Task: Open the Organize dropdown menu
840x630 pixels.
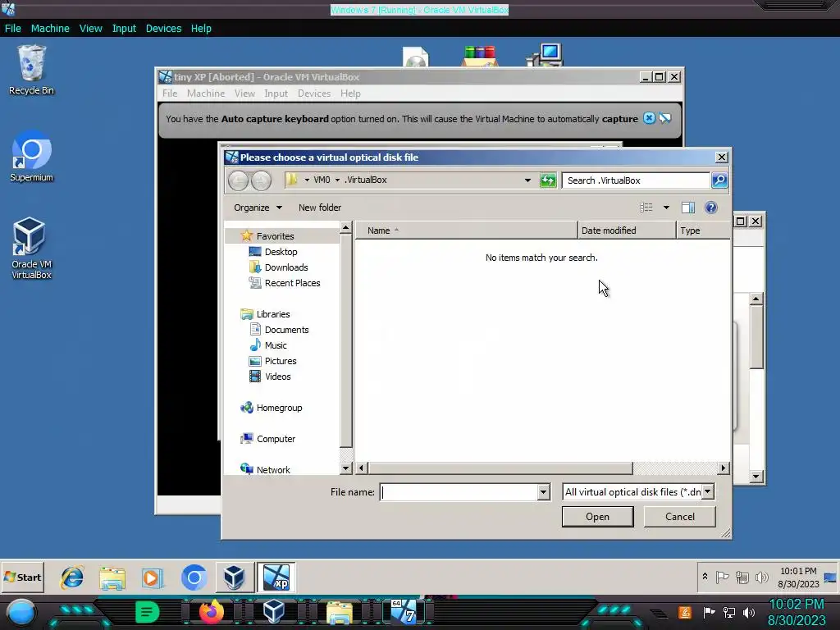Action: 258,208
